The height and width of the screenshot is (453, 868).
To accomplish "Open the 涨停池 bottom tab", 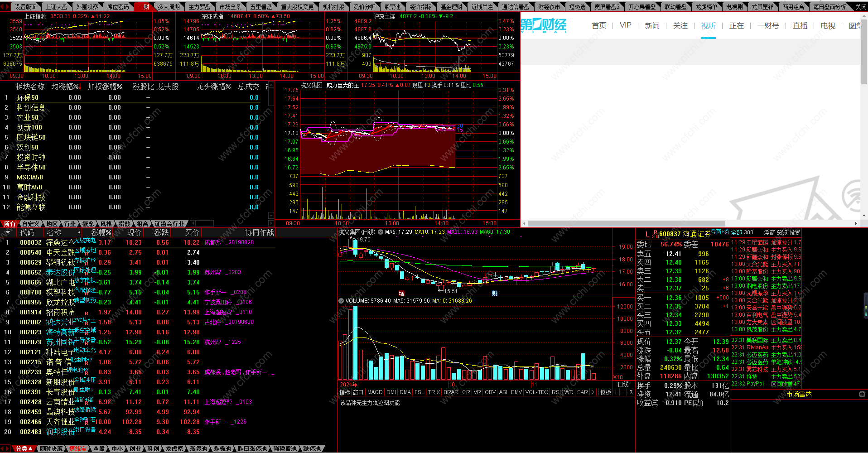I will pos(198,448).
